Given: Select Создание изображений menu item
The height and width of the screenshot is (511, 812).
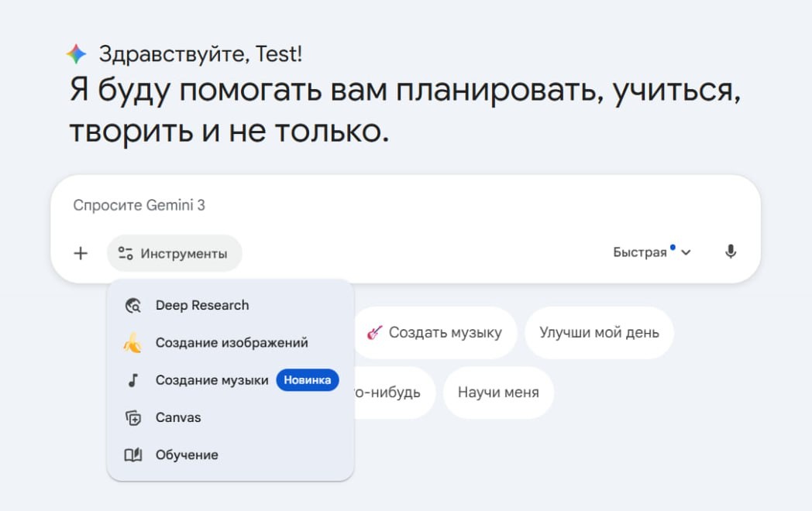Looking at the screenshot, I should point(230,343).
